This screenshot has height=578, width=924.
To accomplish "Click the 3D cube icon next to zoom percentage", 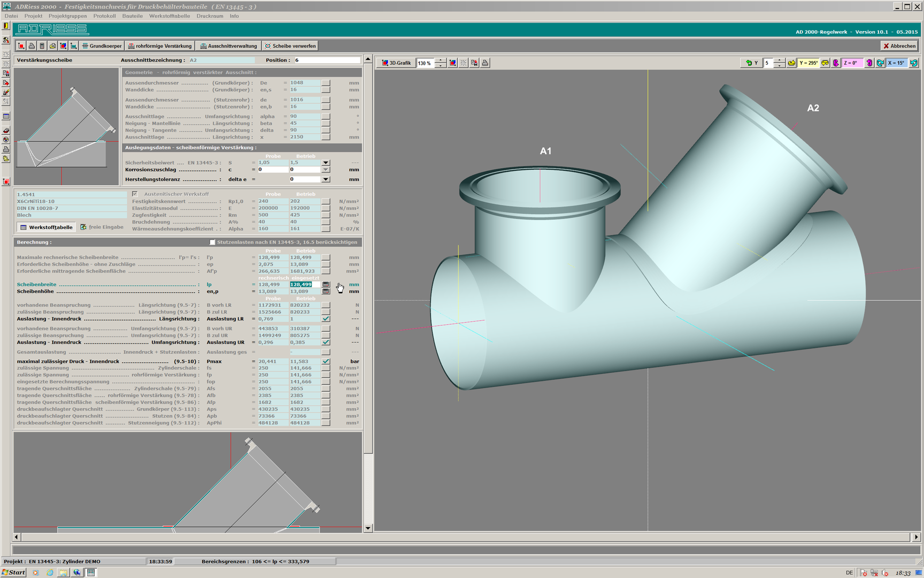I will (452, 63).
